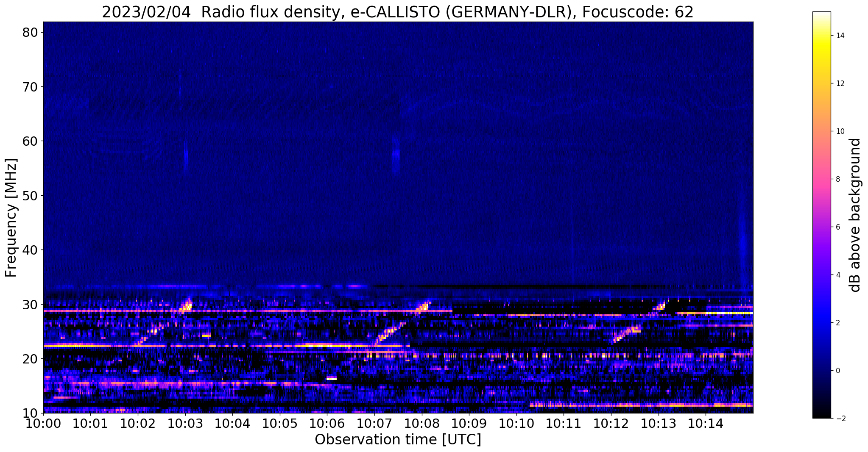
Task: Click the 10:14 time tick label
Action: (706, 423)
